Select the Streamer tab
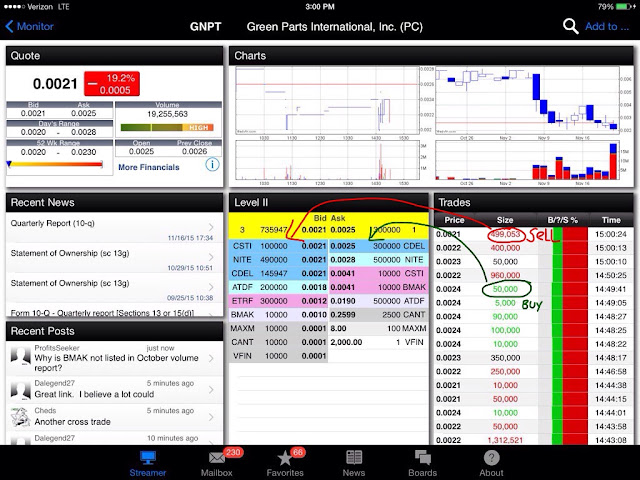Image resolution: width=640 pixels, height=480 pixels. click(x=147, y=464)
